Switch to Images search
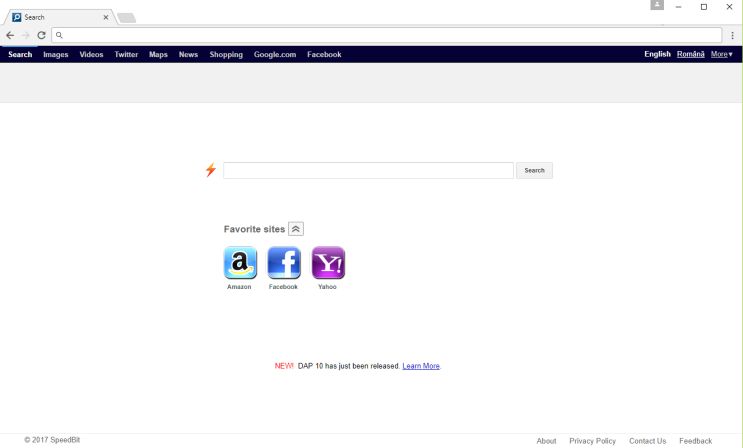Image resolution: width=743 pixels, height=448 pixels. (x=55, y=55)
